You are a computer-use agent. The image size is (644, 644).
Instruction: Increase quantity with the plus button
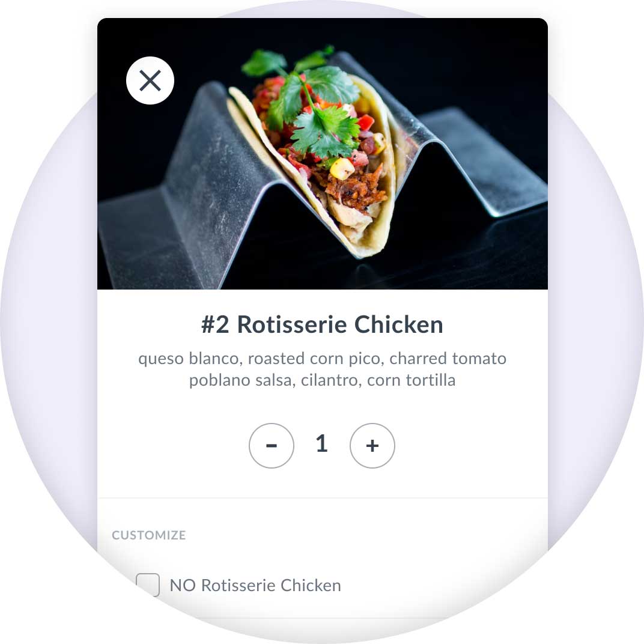point(372,446)
